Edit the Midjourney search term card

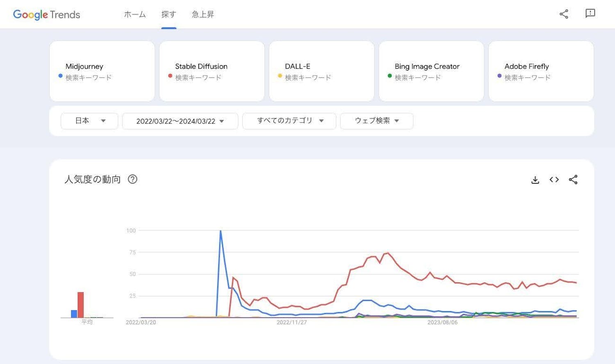[102, 71]
